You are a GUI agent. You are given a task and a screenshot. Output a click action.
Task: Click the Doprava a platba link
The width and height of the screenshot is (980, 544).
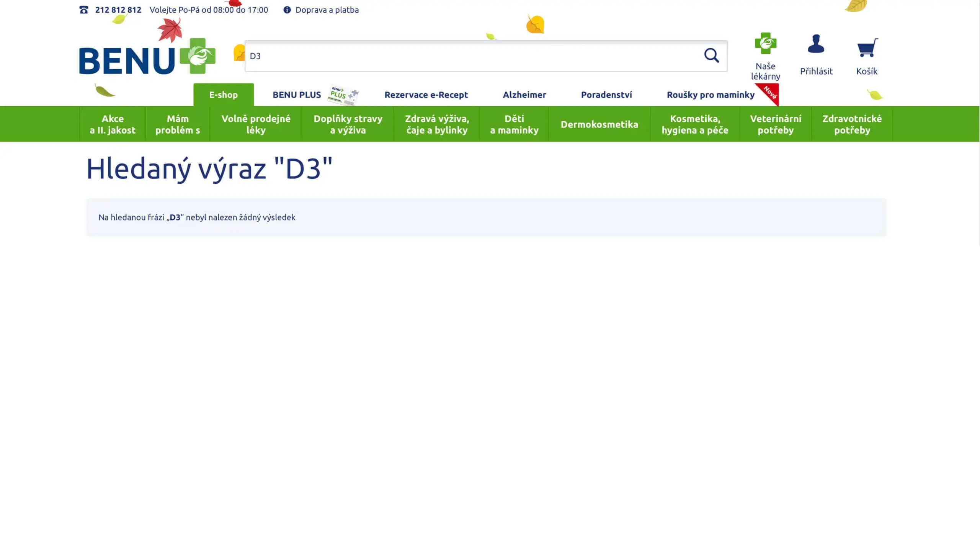327,10
